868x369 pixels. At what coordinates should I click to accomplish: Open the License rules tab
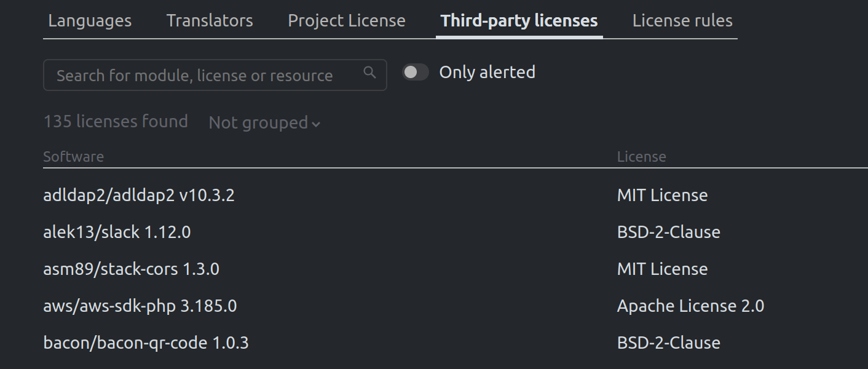click(682, 21)
